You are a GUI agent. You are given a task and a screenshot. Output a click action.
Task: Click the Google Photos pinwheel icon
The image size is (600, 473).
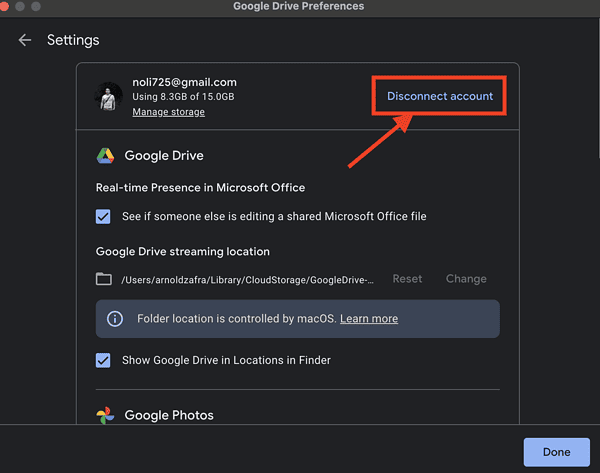[x=105, y=415]
